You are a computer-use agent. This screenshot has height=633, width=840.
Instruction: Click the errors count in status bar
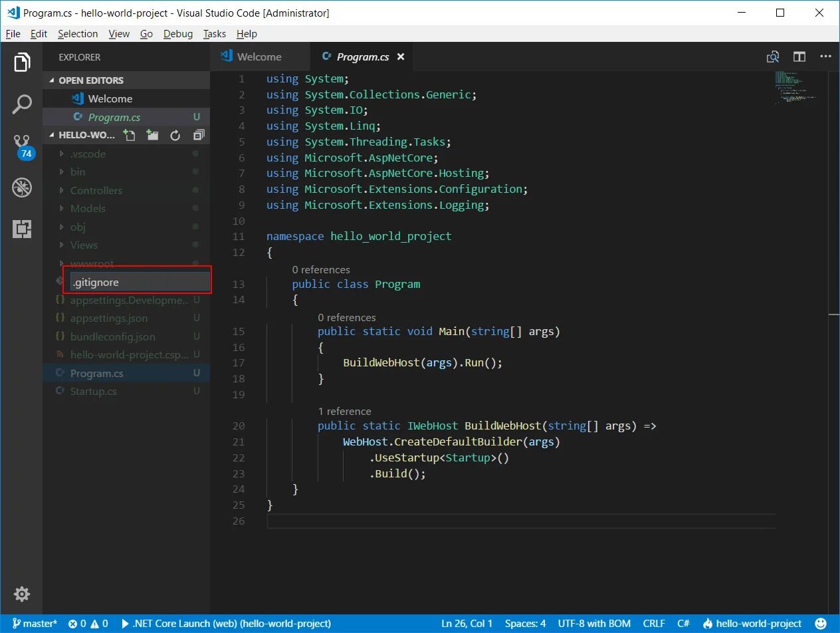[77, 624]
